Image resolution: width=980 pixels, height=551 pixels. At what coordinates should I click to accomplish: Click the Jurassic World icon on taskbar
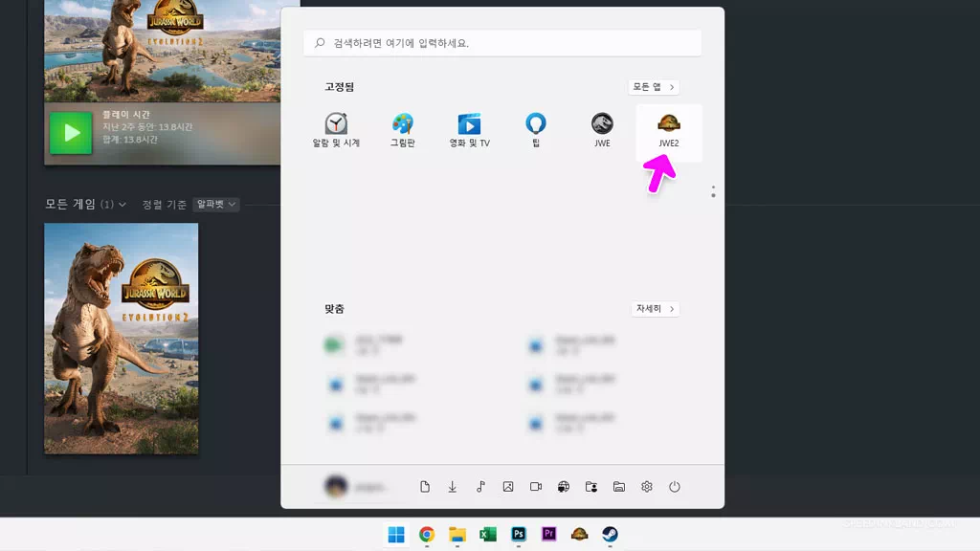click(579, 535)
